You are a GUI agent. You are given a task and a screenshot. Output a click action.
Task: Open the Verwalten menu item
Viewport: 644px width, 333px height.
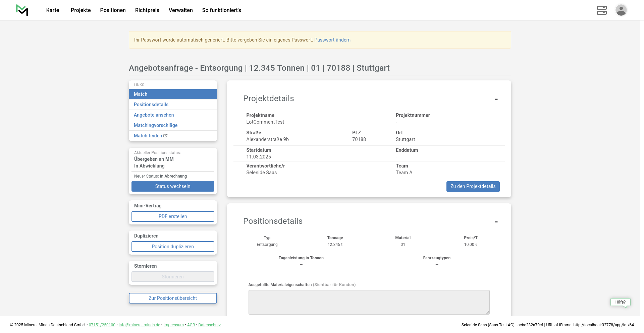[x=180, y=10]
